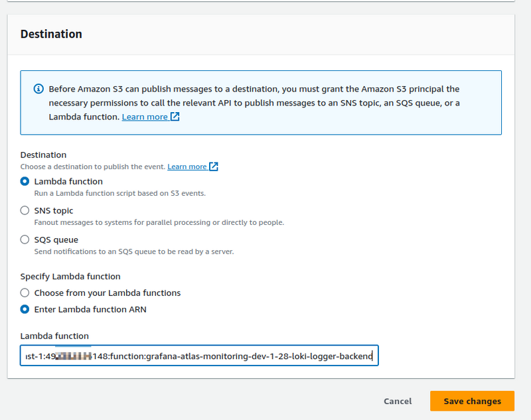Click the SQS queue notifications description

pyautogui.click(x=133, y=251)
